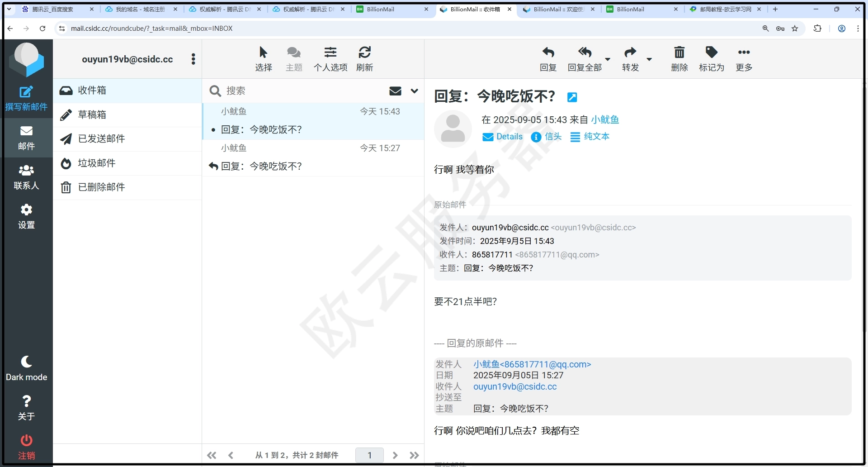This screenshot has height=467, width=868.
Task: Click the 主题 threads icon
Action: tap(294, 59)
